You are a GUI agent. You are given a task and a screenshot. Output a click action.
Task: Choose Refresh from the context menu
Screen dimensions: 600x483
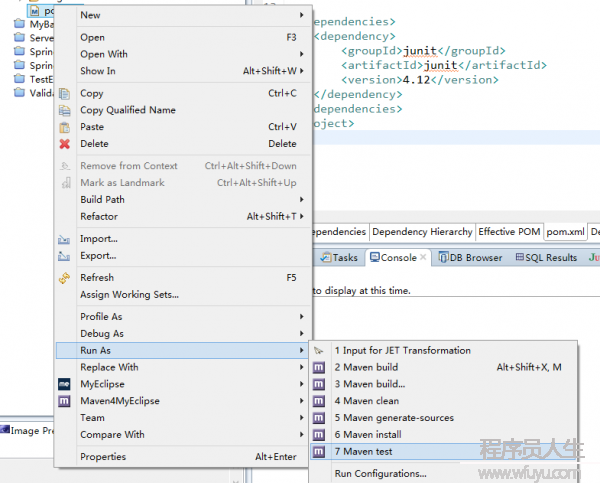click(182, 278)
